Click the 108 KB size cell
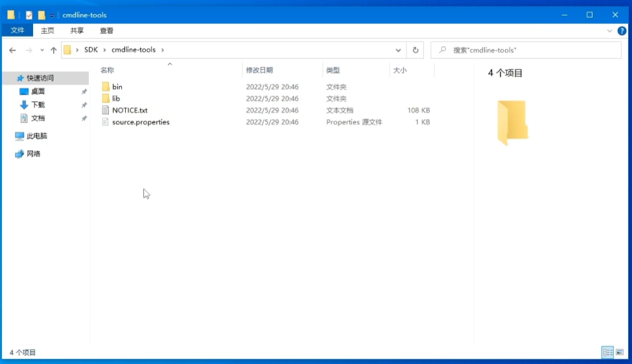The width and height of the screenshot is (632, 364). point(418,110)
